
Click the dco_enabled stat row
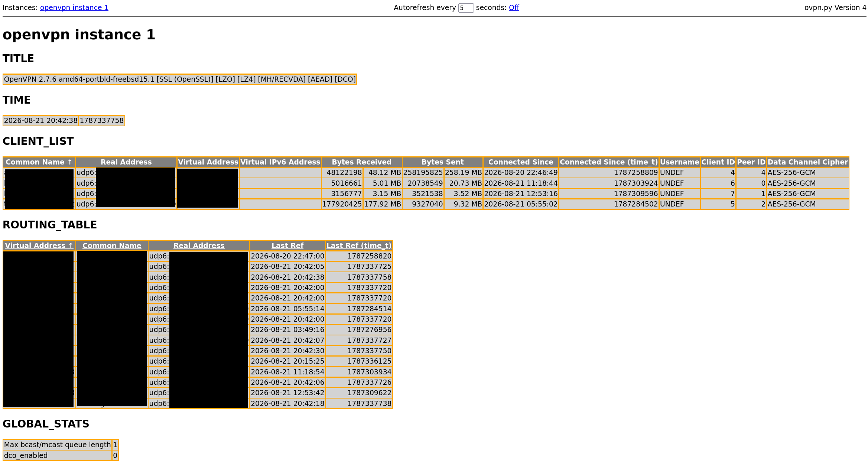tap(61, 456)
